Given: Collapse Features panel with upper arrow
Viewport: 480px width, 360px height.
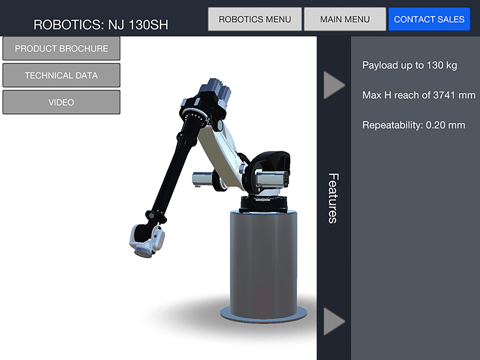Looking at the screenshot, I should [334, 85].
